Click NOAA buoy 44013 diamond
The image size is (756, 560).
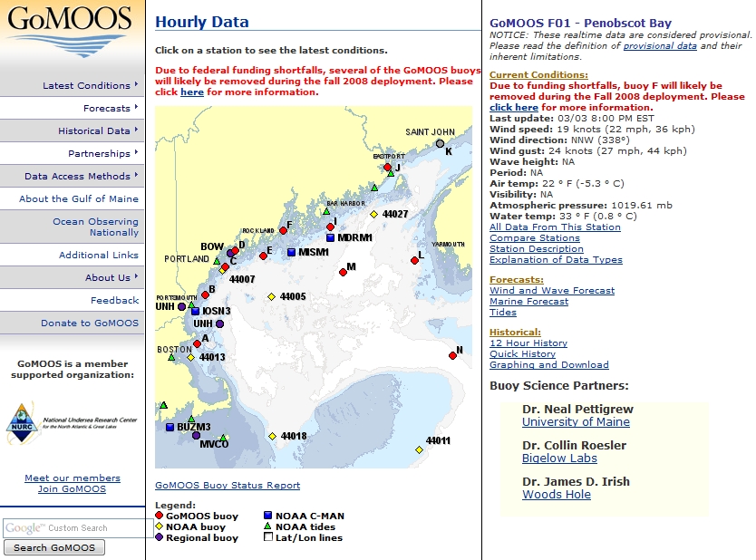[191, 358]
